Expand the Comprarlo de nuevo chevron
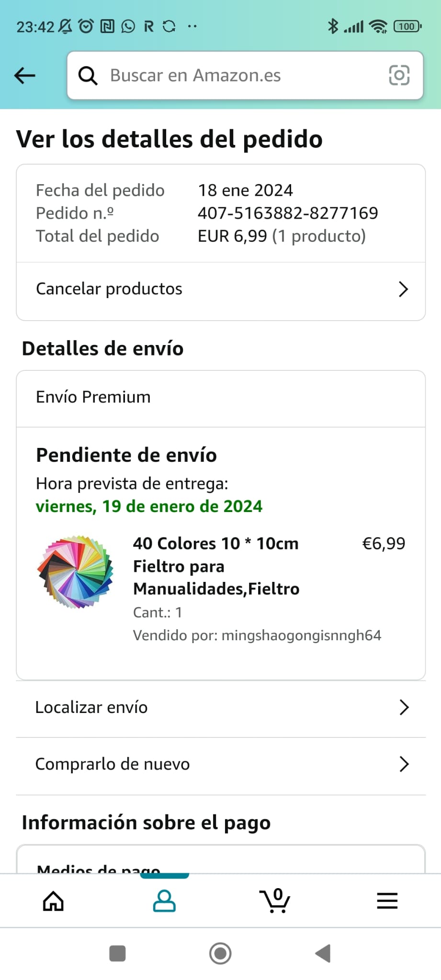The image size is (441, 980). pos(404,764)
